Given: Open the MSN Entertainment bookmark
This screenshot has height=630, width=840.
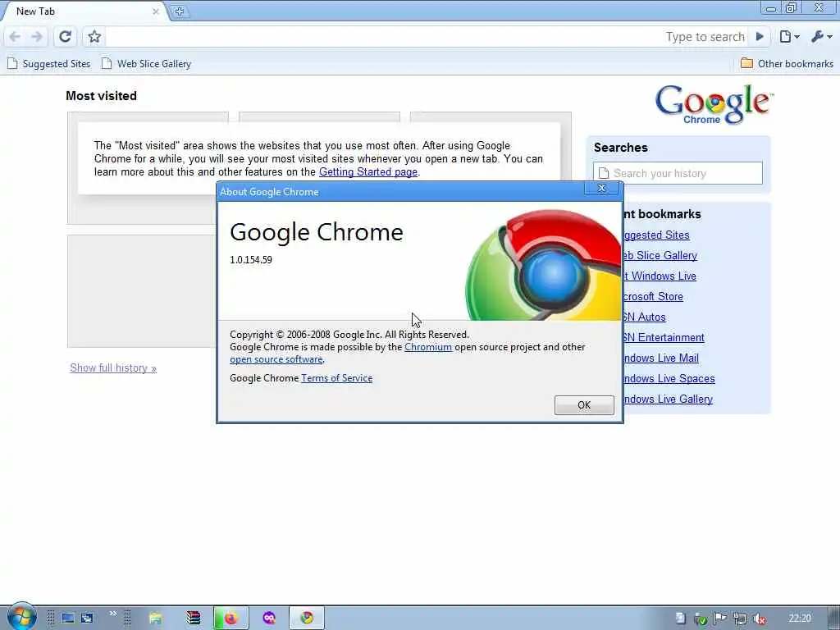Looking at the screenshot, I should point(664,337).
